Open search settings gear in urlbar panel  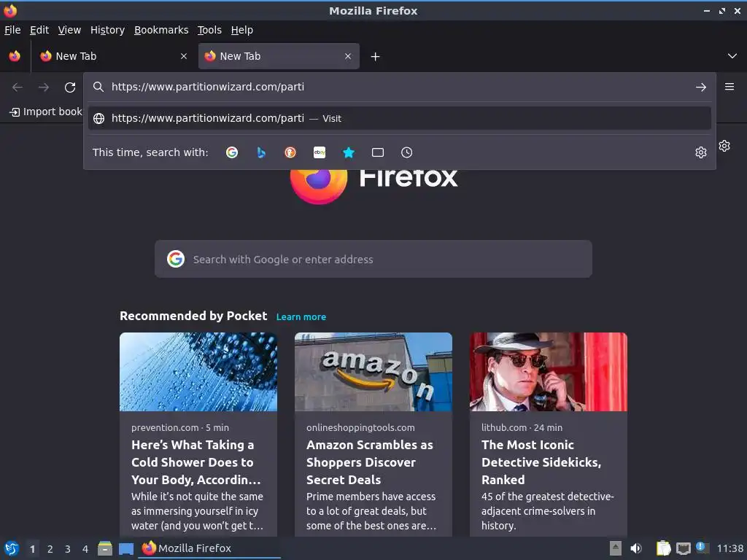(701, 152)
